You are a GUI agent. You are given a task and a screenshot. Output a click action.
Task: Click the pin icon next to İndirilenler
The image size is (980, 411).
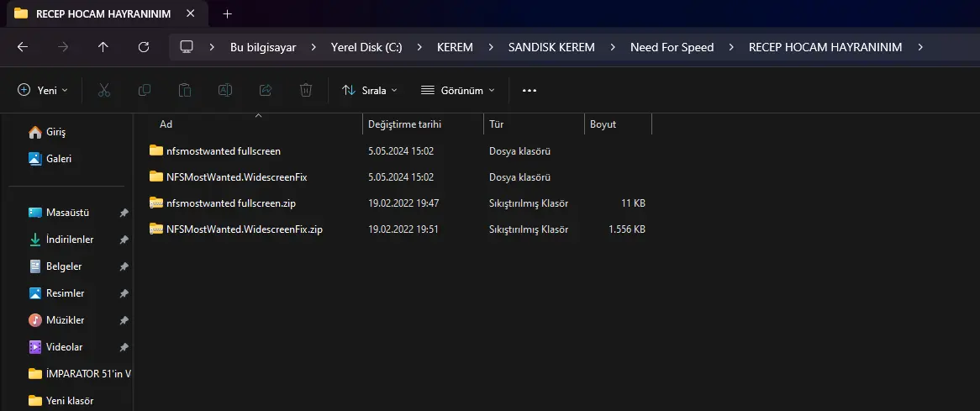(124, 240)
